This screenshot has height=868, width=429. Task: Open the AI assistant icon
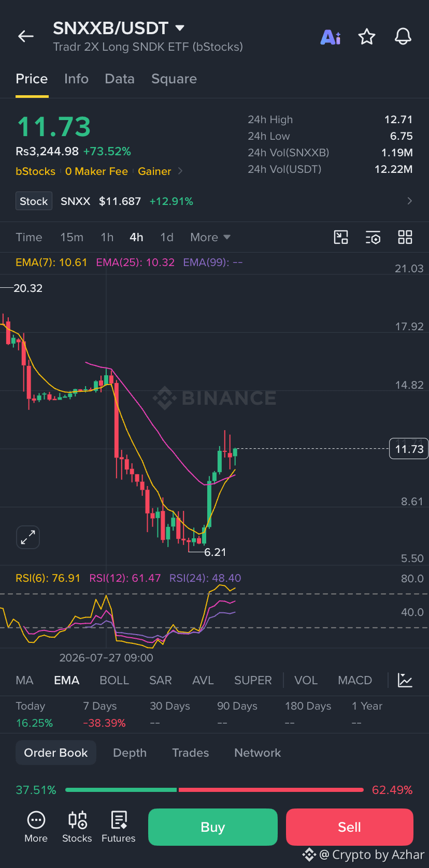(x=331, y=37)
